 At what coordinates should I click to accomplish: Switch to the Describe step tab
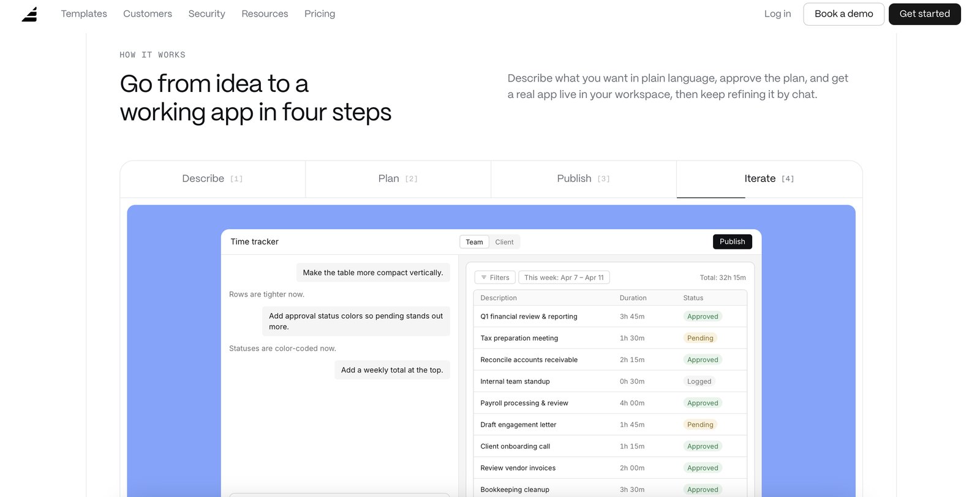click(x=213, y=179)
